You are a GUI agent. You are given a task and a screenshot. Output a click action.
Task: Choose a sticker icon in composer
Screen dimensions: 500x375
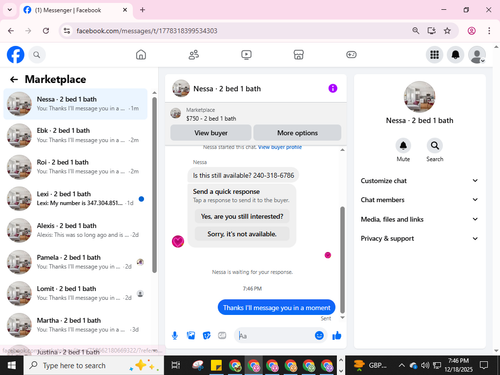click(207, 336)
